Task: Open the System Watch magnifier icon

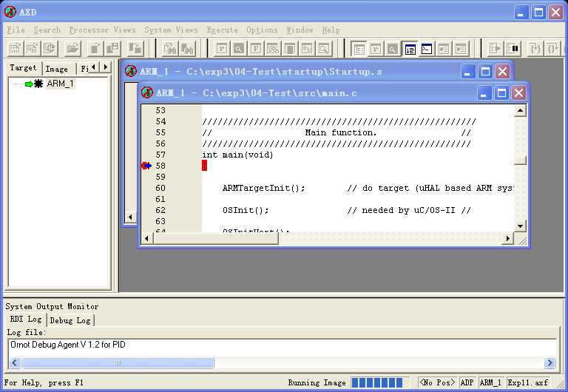Action: [x=393, y=48]
